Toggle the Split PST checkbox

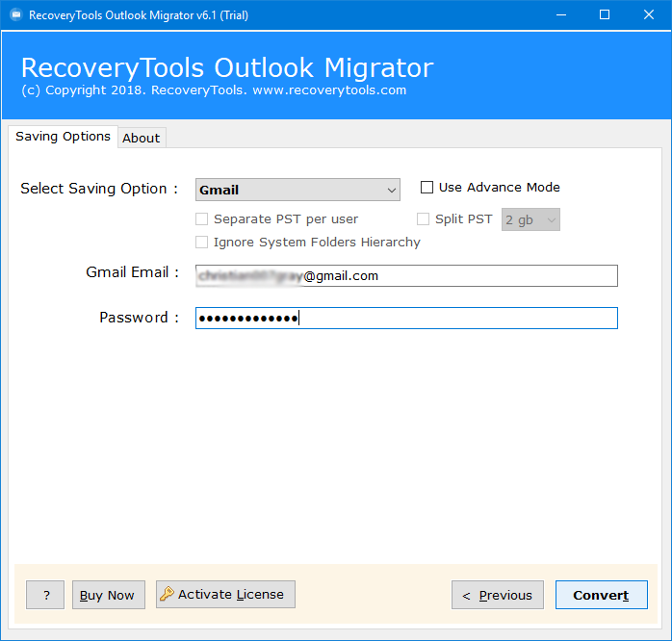(423, 218)
